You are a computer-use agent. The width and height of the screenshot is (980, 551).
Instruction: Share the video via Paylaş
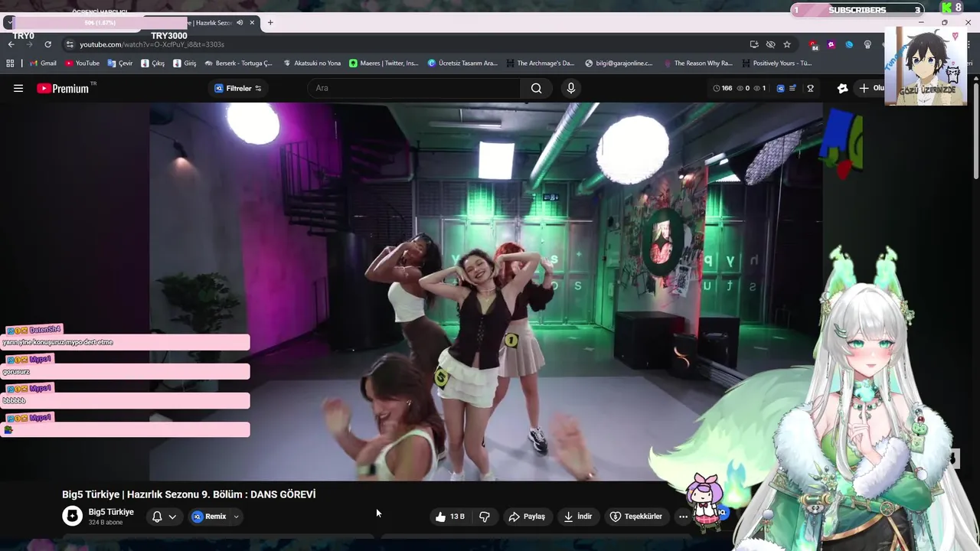tap(527, 517)
